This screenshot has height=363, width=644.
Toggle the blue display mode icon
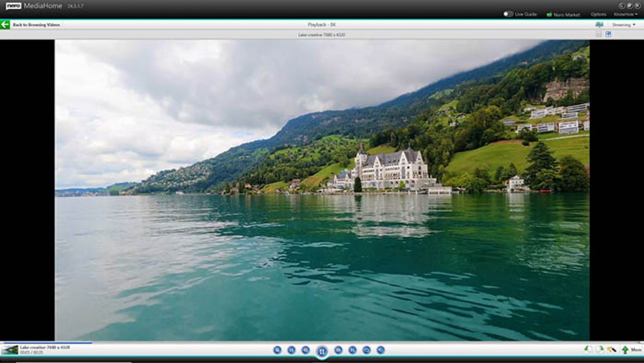tap(608, 34)
